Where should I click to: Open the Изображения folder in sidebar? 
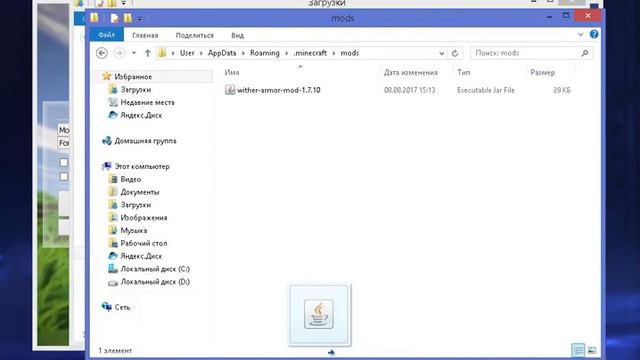[x=144, y=218]
